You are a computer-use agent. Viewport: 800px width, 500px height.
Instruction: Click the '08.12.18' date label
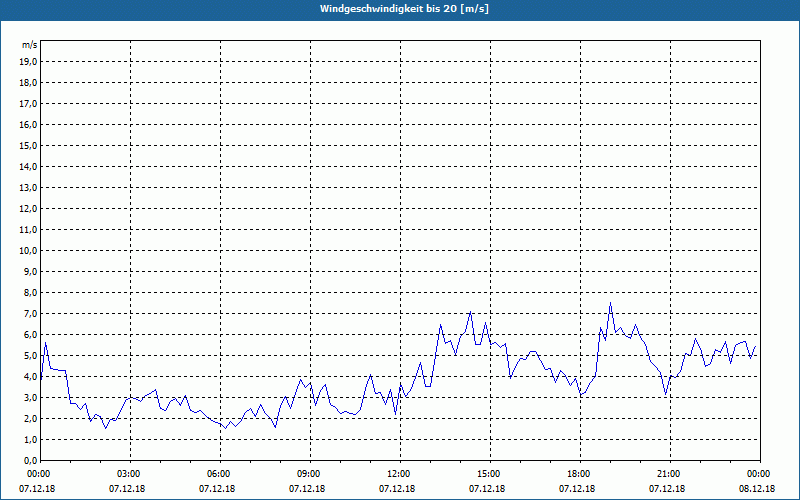[757, 489]
